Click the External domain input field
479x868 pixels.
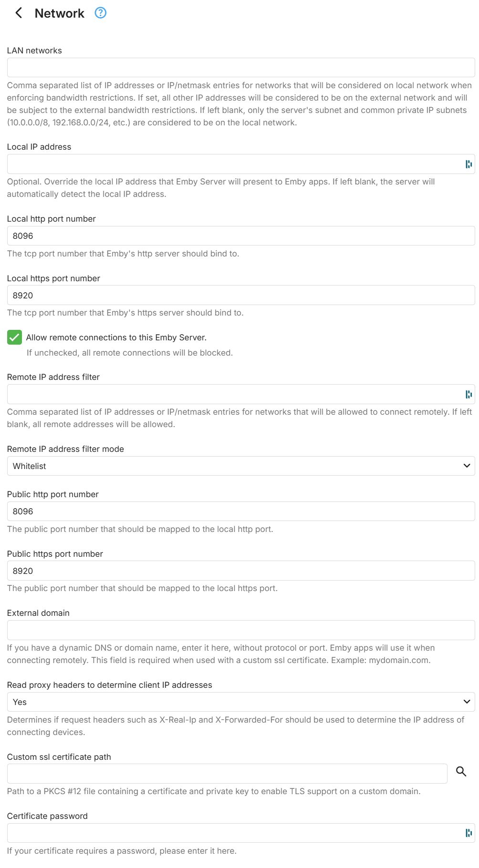240,630
